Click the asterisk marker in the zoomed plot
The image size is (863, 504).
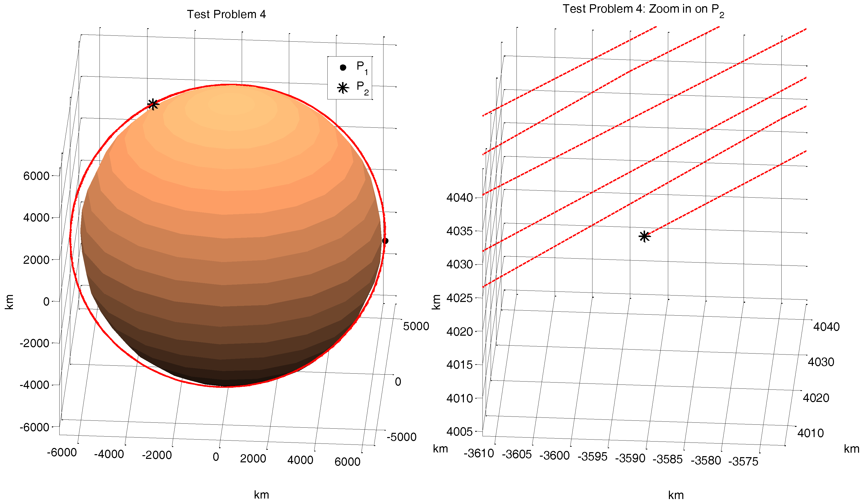(x=644, y=237)
